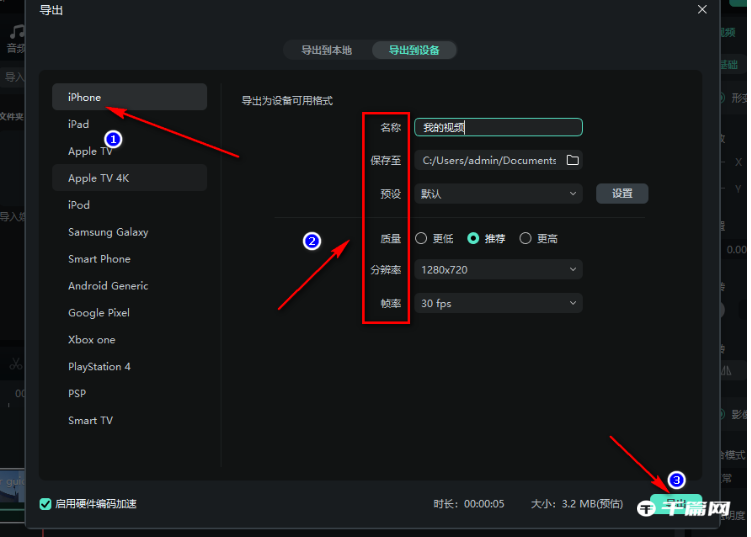Toggle the 启用硬件编码加速 checkbox
The height and width of the screenshot is (537, 751).
tap(45, 504)
